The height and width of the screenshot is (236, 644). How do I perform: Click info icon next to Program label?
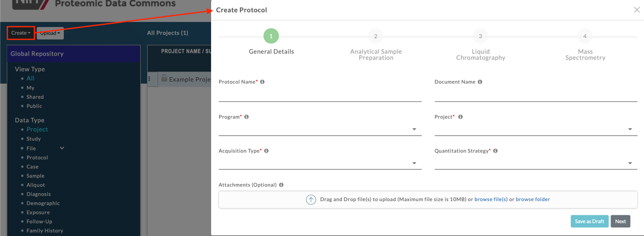click(246, 117)
